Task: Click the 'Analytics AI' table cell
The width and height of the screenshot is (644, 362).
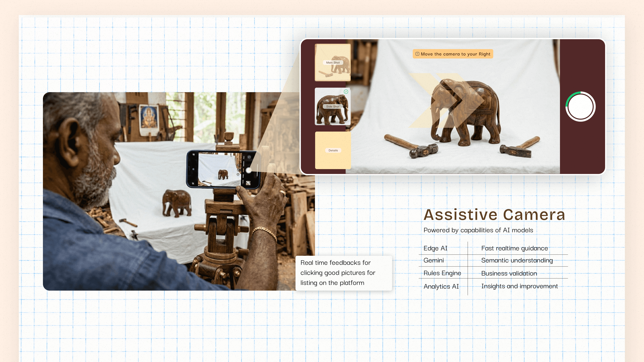Action: point(441,286)
